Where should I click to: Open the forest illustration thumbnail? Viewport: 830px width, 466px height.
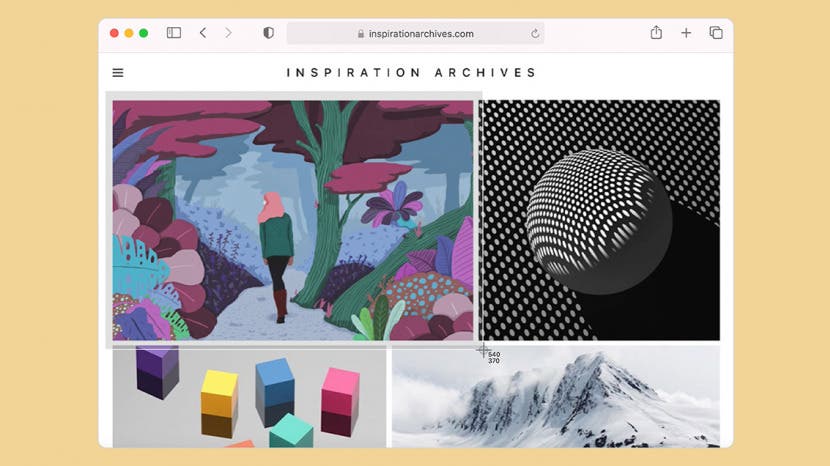click(293, 220)
